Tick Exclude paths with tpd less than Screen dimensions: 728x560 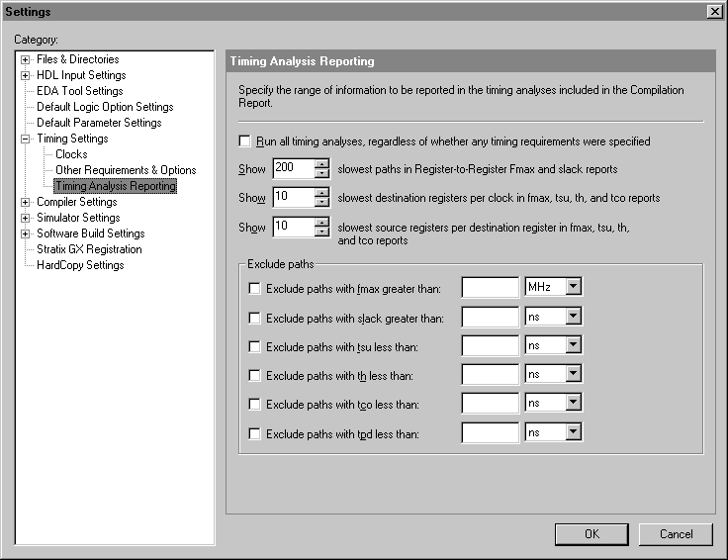coord(254,433)
